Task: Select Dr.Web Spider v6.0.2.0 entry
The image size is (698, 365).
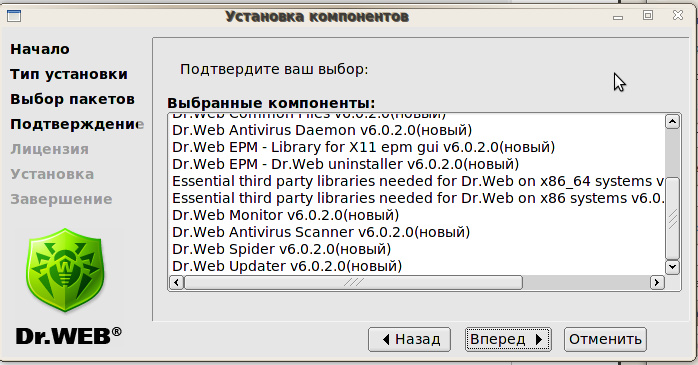Action: (281, 249)
